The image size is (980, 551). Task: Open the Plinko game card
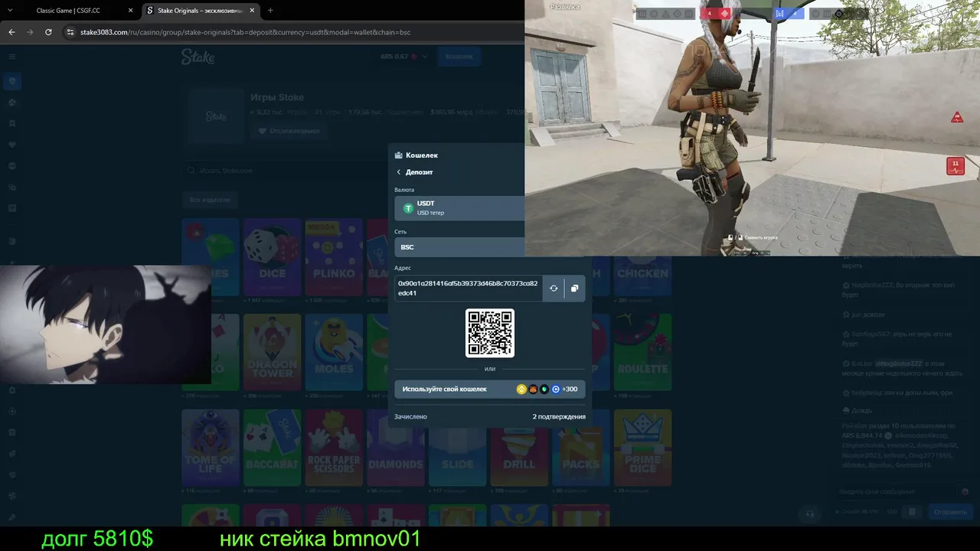coord(334,256)
